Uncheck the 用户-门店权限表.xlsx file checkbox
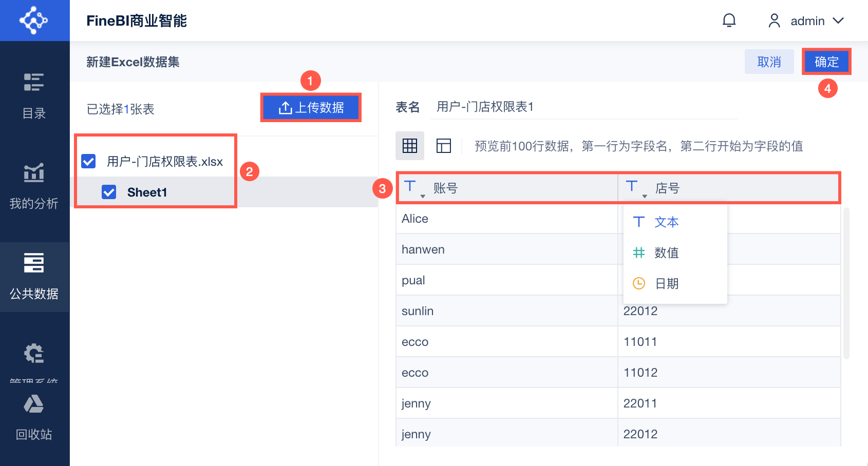Viewport: 868px width, 466px height. click(88, 161)
